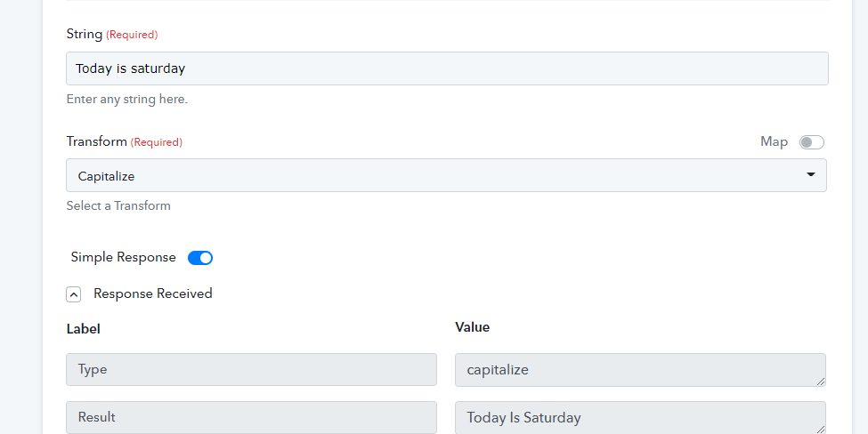Collapse the Response Received section chevron
The image size is (868, 434).
74,294
